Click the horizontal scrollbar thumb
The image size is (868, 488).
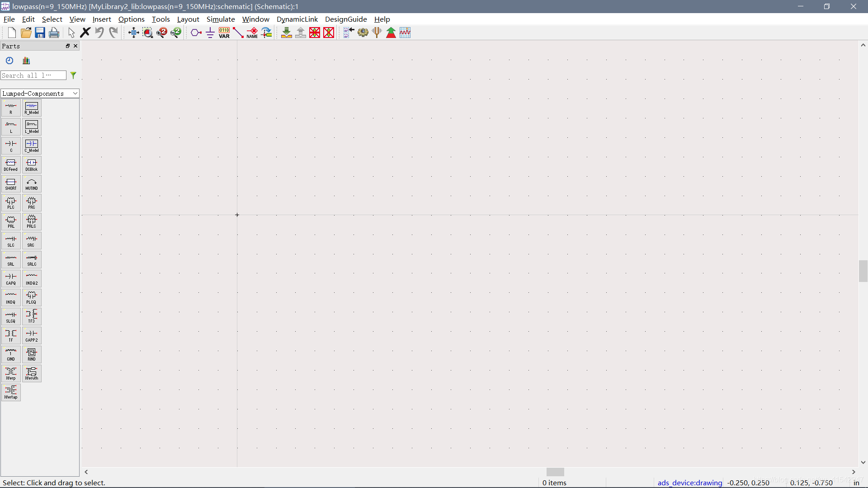tap(555, 472)
